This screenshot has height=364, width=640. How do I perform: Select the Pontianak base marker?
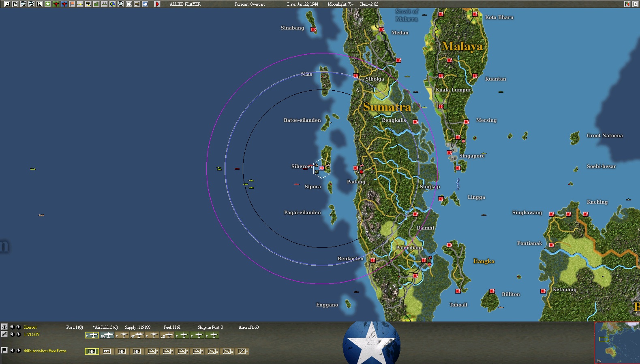[552, 245]
